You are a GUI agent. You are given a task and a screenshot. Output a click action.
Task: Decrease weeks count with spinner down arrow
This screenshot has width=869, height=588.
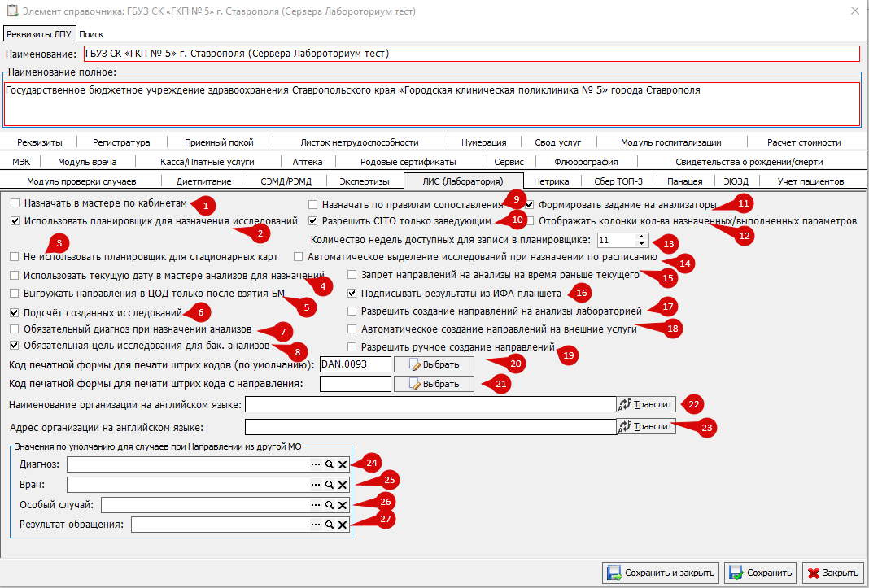pos(642,243)
